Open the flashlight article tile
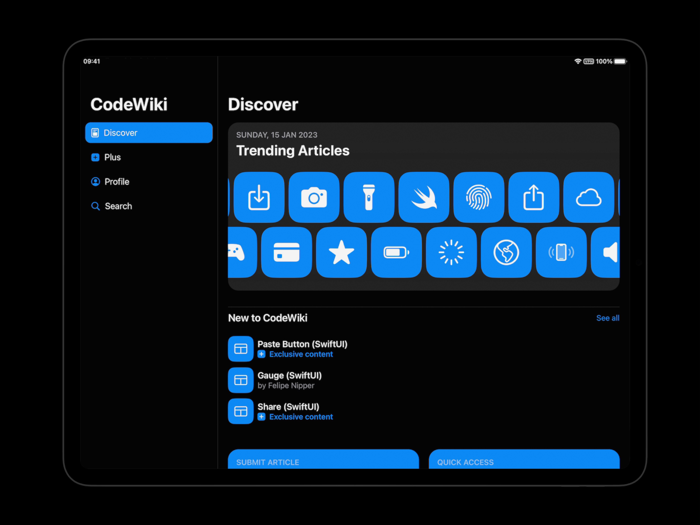 pyautogui.click(x=369, y=197)
